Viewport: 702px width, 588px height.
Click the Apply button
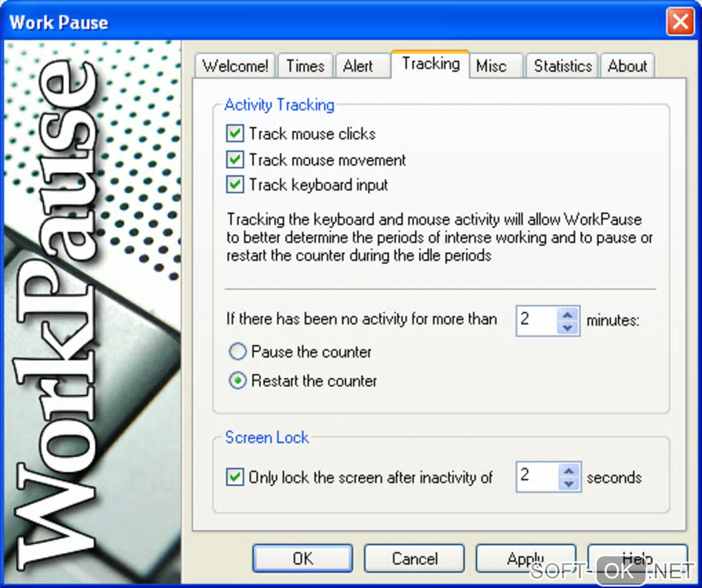pos(526,558)
